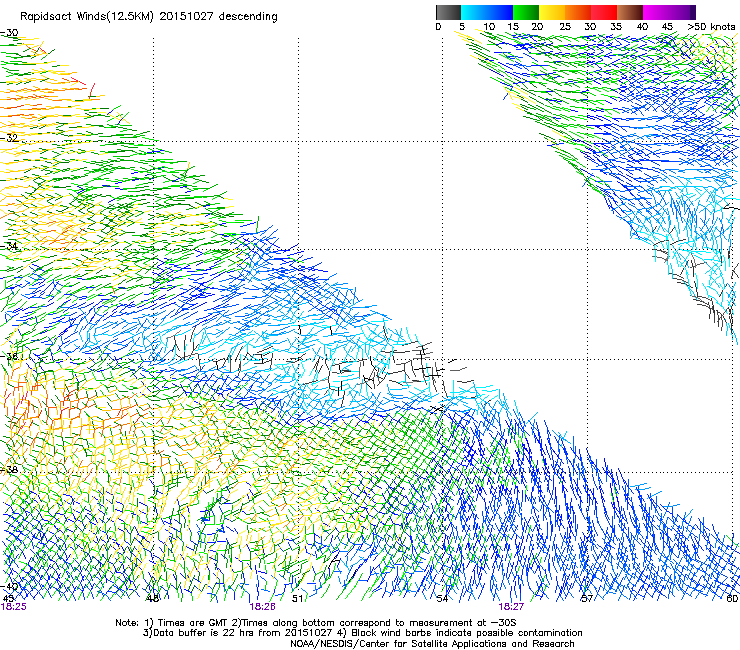Click the '25' legend scale label
The image size is (740, 650).
coord(565,27)
